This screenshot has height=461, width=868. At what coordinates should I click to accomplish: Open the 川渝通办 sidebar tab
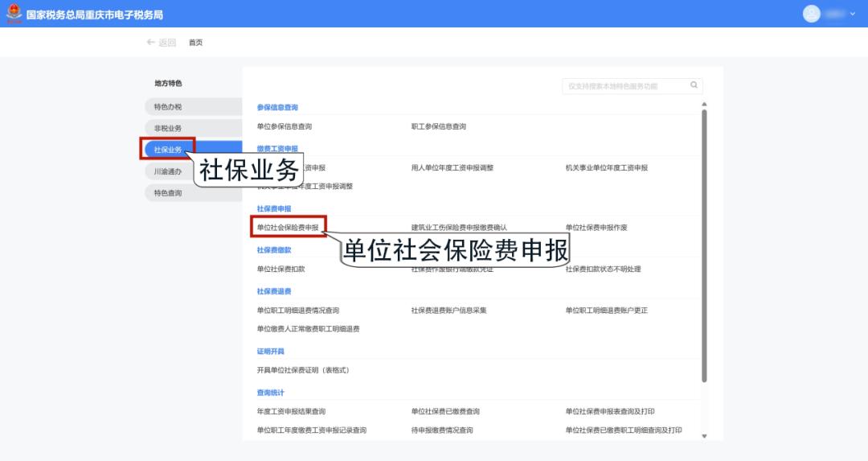pos(168,171)
